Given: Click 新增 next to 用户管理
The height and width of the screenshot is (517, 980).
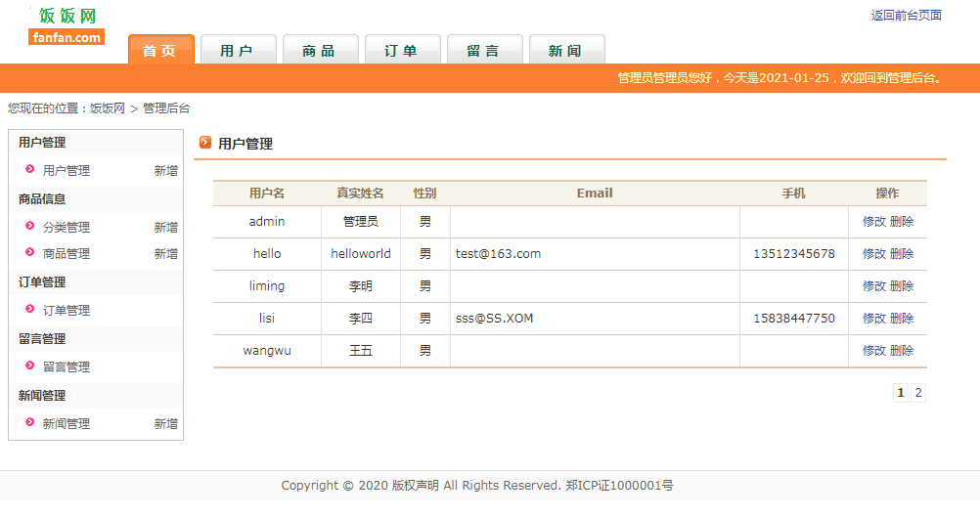Looking at the screenshot, I should [165, 170].
